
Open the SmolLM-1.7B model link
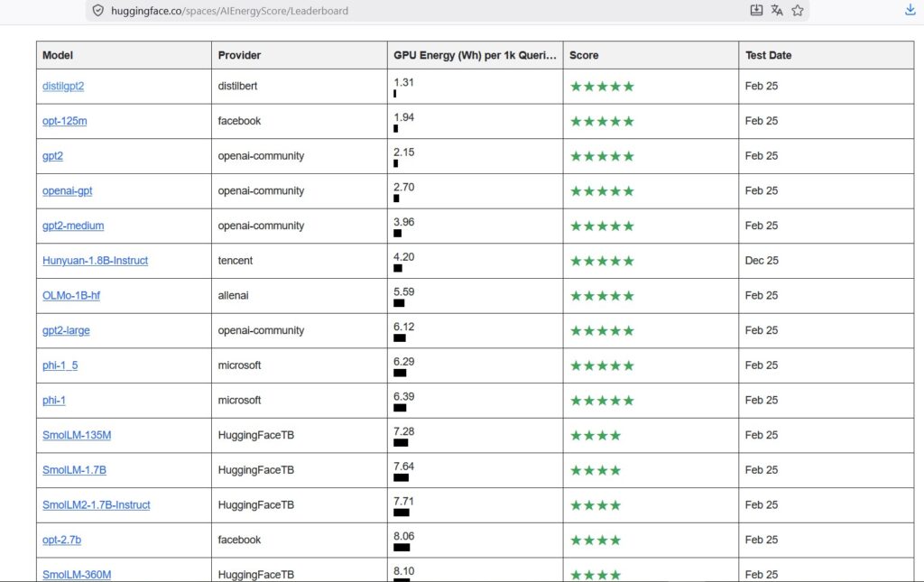[x=74, y=470]
